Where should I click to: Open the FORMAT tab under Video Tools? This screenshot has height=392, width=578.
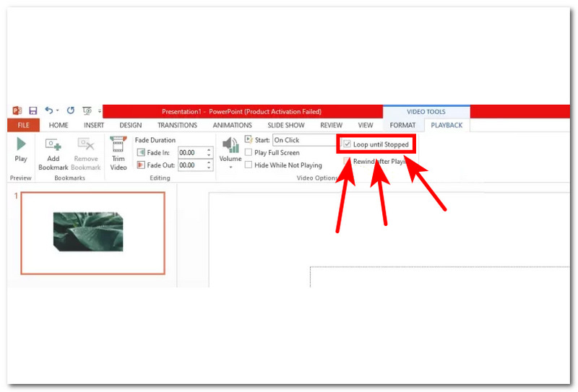402,126
